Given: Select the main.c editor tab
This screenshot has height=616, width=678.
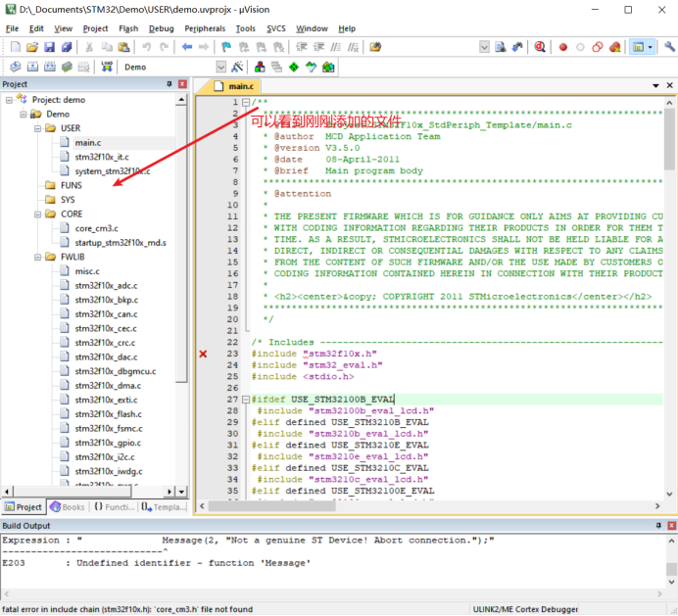Looking at the screenshot, I should pos(236,86).
